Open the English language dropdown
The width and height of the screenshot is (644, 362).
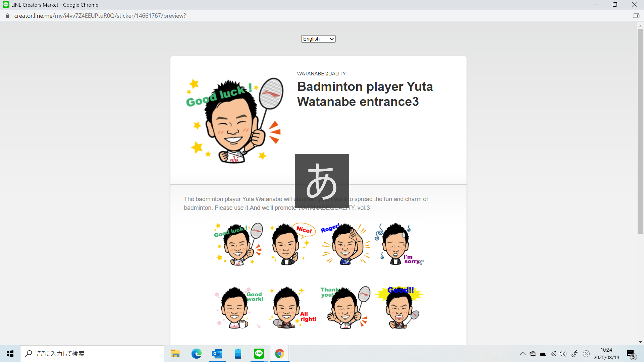click(x=318, y=39)
